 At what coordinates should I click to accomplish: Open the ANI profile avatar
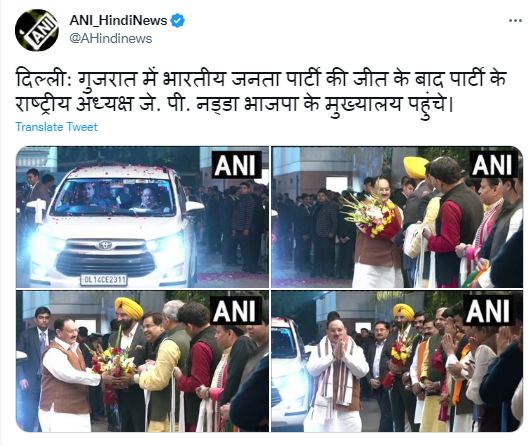[37, 30]
